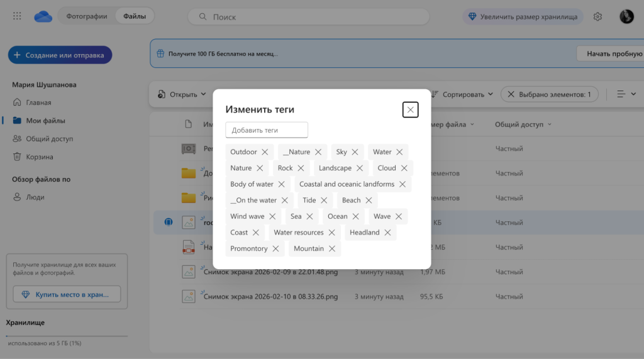Remove the Outdoor tag
Image resolution: width=644 pixels, height=359 pixels.
pos(265,152)
